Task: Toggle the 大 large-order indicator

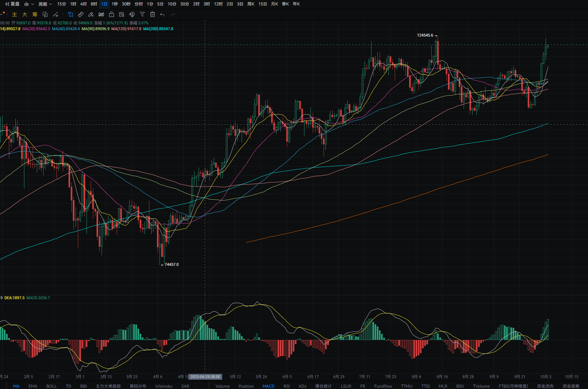Action: (25, 14)
